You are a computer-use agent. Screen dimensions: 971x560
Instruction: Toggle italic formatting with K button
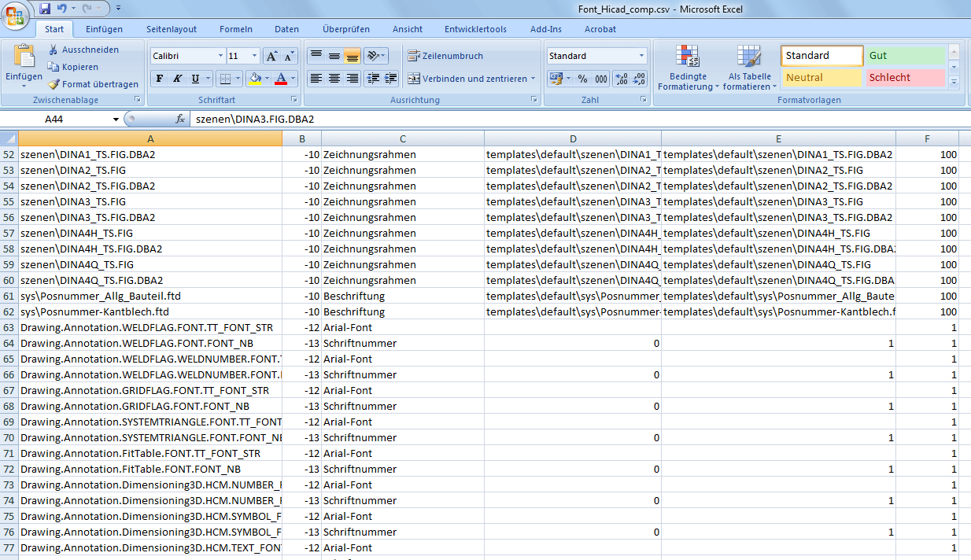(177, 79)
